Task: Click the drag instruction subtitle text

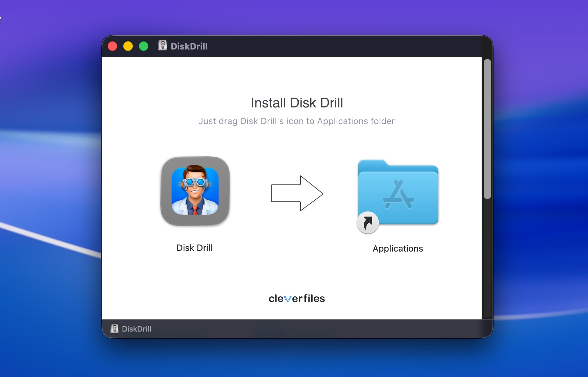Action: click(297, 121)
